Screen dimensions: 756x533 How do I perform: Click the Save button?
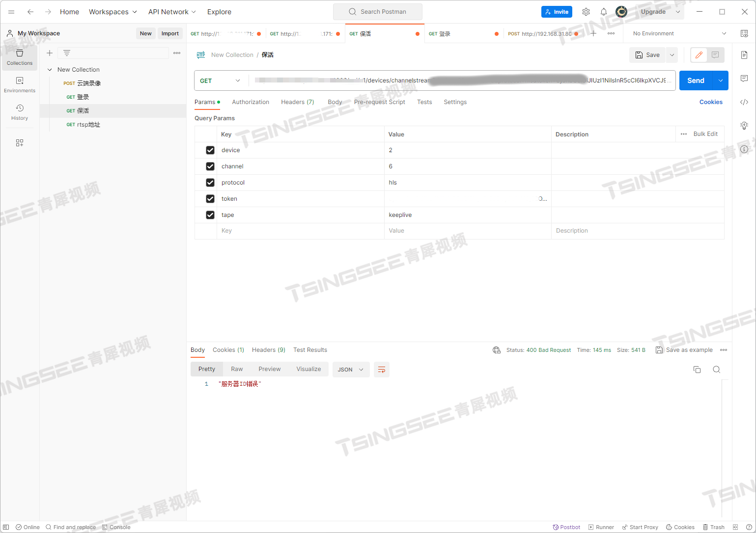coord(647,55)
